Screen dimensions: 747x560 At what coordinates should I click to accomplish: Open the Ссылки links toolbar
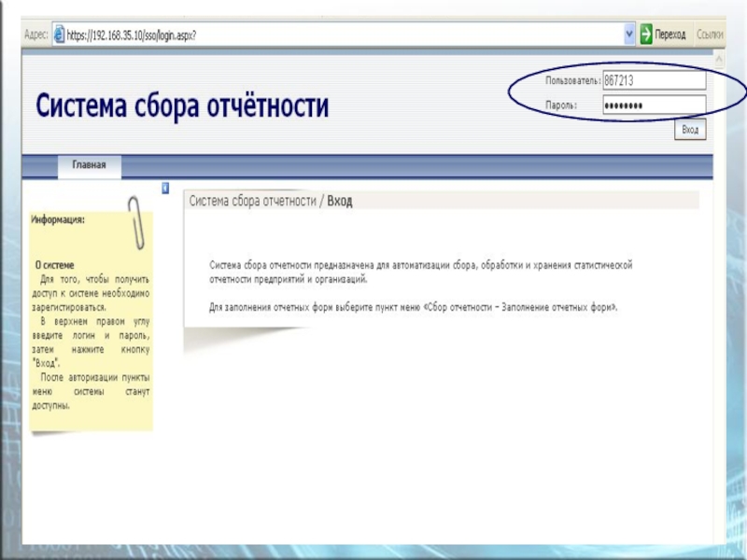(710, 35)
